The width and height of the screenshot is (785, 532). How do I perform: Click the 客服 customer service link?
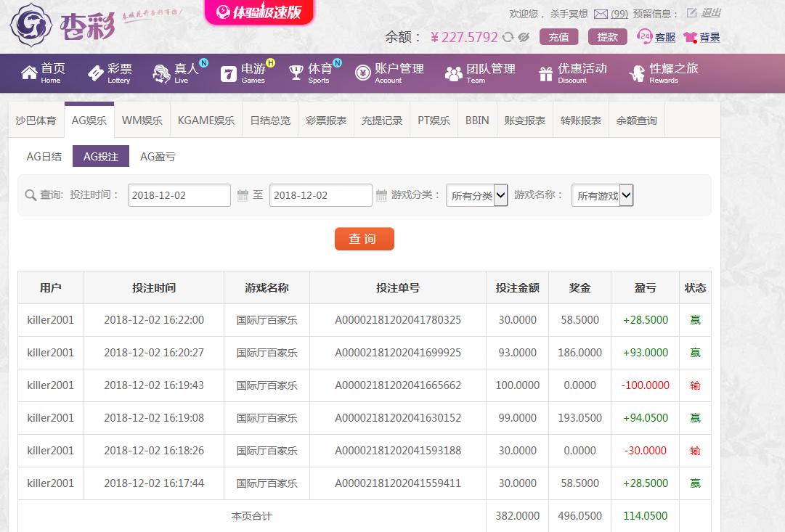click(665, 37)
